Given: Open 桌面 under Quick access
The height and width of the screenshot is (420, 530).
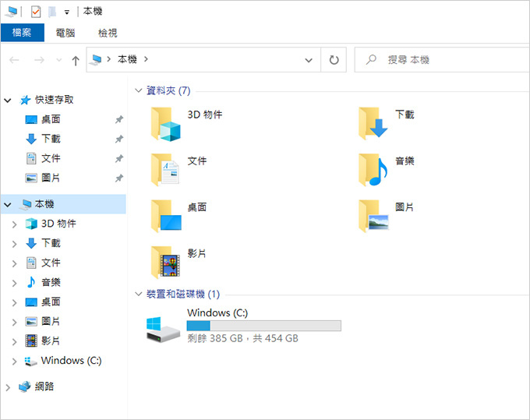Looking at the screenshot, I should [51, 119].
